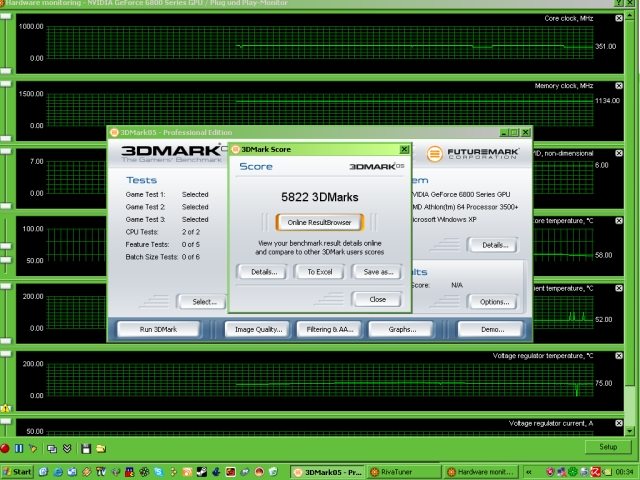Click the Game Test 1 Selected row
The height and width of the screenshot is (480, 640).
pyautogui.click(x=167, y=195)
